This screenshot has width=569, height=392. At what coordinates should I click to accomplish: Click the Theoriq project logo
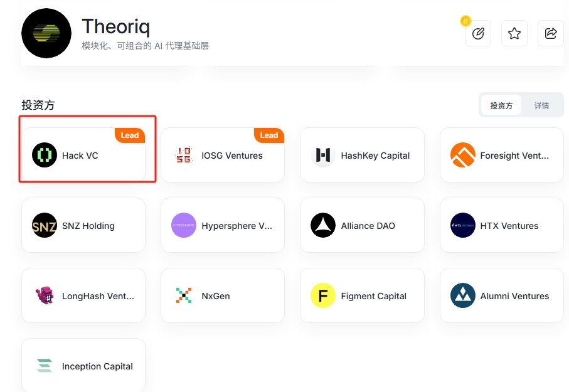(x=46, y=33)
